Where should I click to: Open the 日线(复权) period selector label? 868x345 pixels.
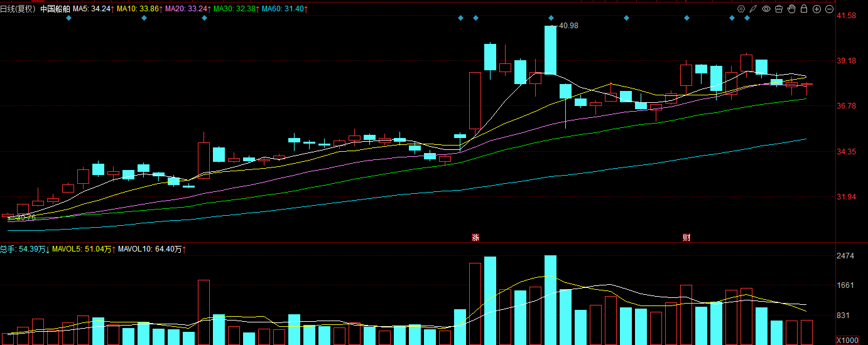[18, 9]
